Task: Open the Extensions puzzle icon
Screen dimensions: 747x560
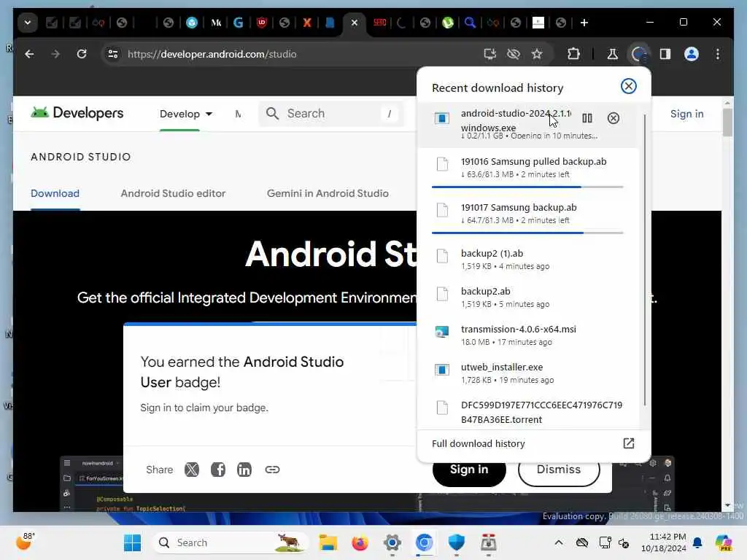Action: [573, 54]
